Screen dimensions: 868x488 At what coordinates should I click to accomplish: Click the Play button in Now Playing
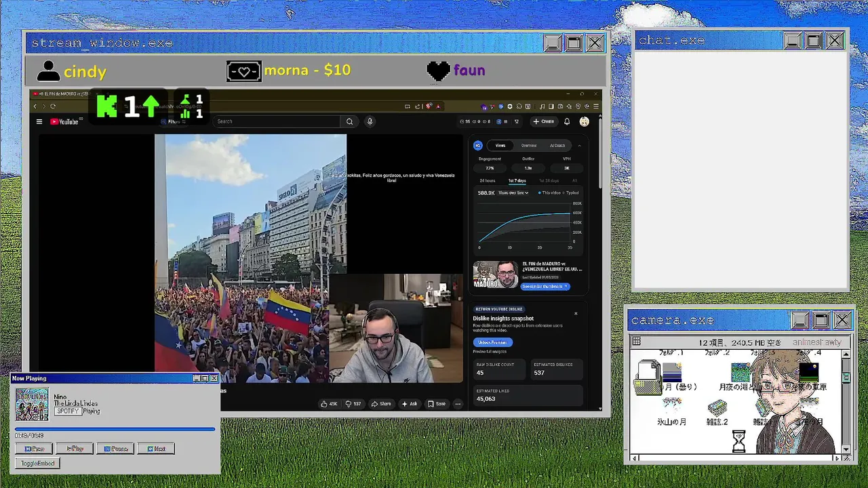coord(75,449)
